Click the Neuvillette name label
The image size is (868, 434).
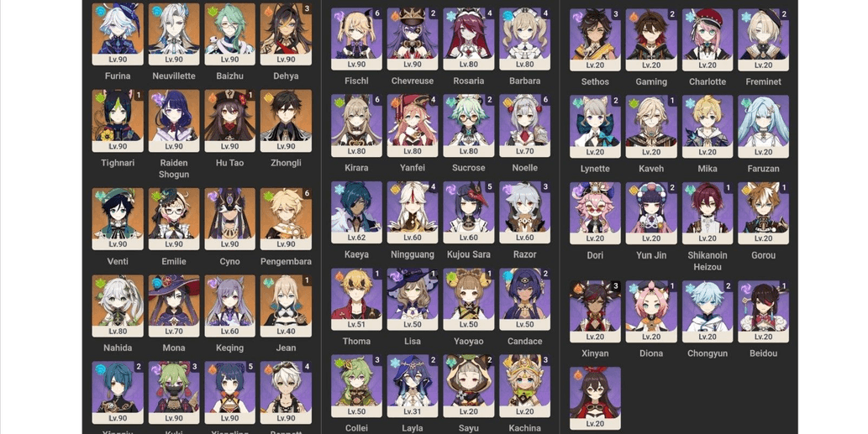(174, 76)
